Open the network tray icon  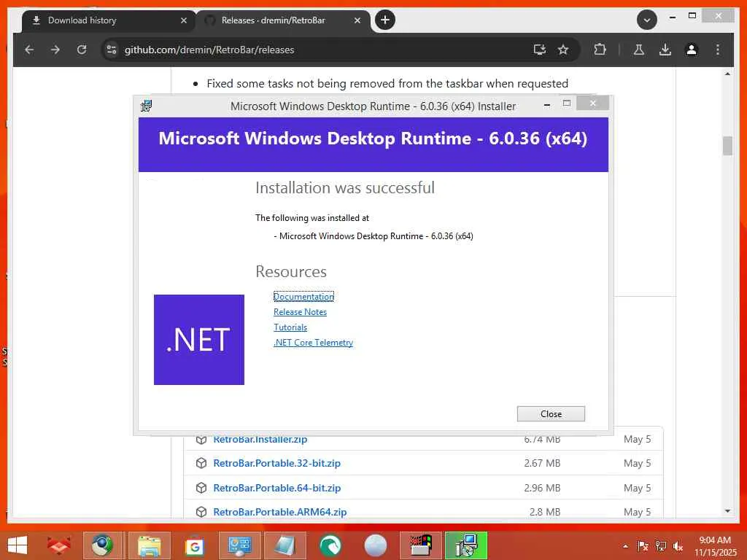click(660, 546)
